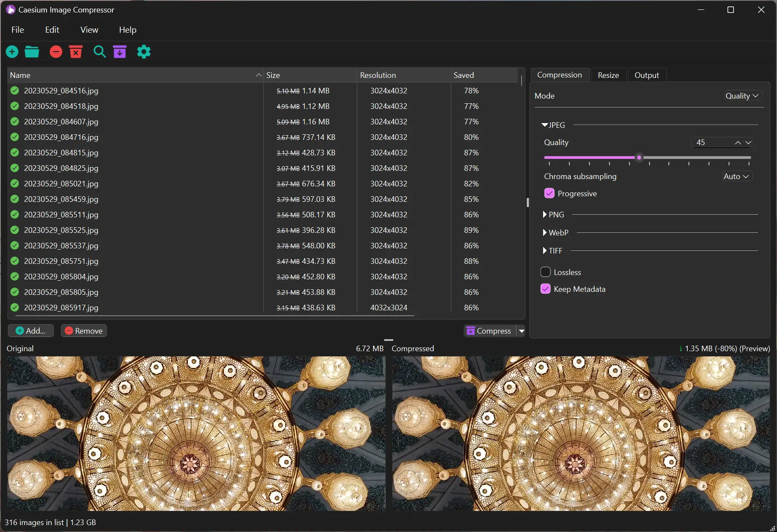
Task: Click the import compressed files icon
Action: [x=120, y=52]
